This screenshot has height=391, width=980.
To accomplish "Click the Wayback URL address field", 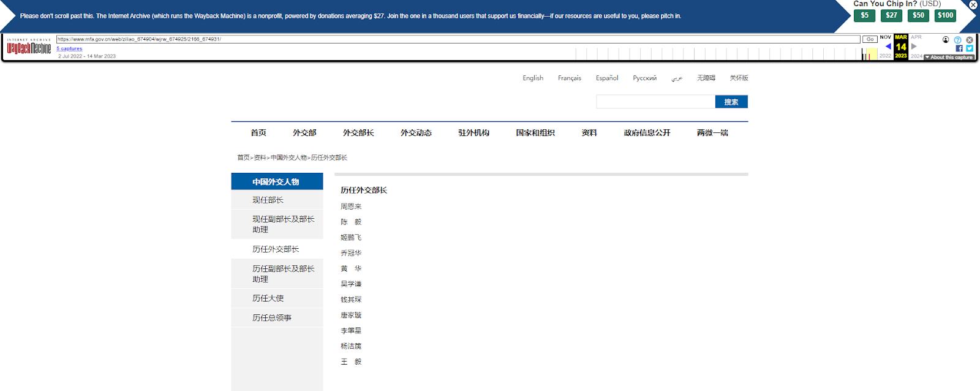I will coord(458,39).
